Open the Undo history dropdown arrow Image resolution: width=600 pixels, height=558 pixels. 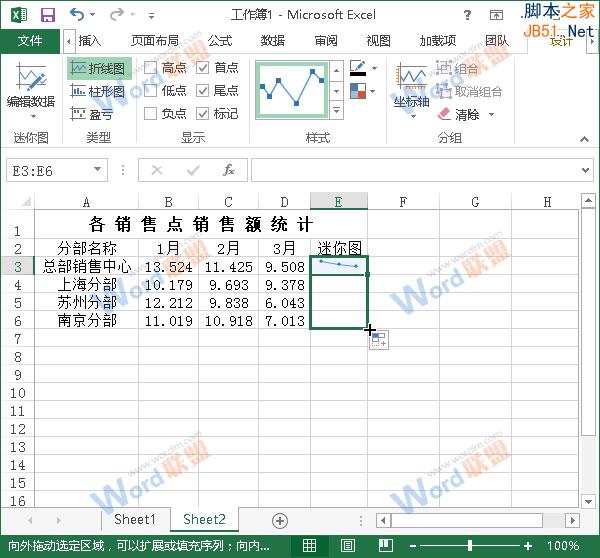[x=93, y=15]
